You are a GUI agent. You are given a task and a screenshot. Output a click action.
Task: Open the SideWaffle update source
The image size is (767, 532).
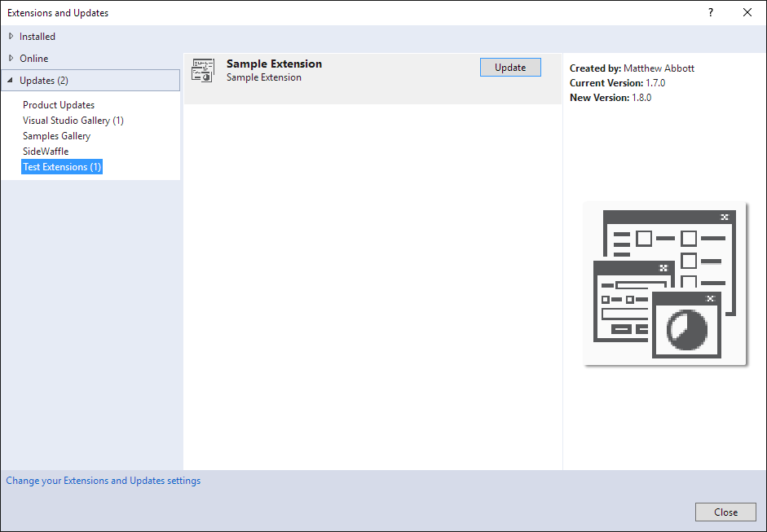pyautogui.click(x=46, y=152)
